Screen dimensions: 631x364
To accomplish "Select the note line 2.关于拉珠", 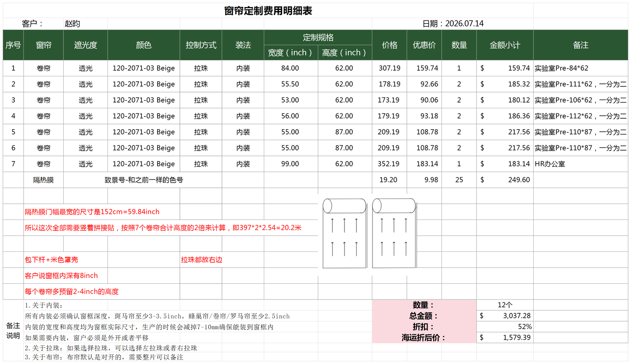I will click(x=111, y=348).
